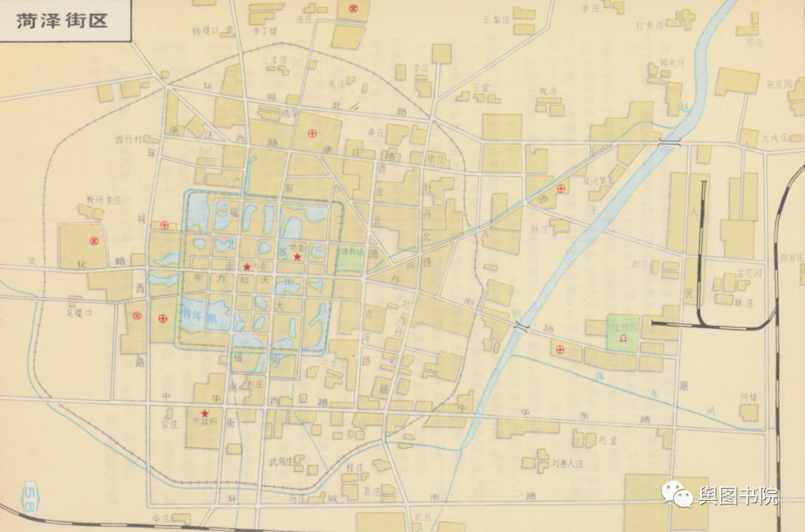The height and width of the screenshot is (532, 805).
Task: Click the 李丁楼 label
Action: (265, 31)
